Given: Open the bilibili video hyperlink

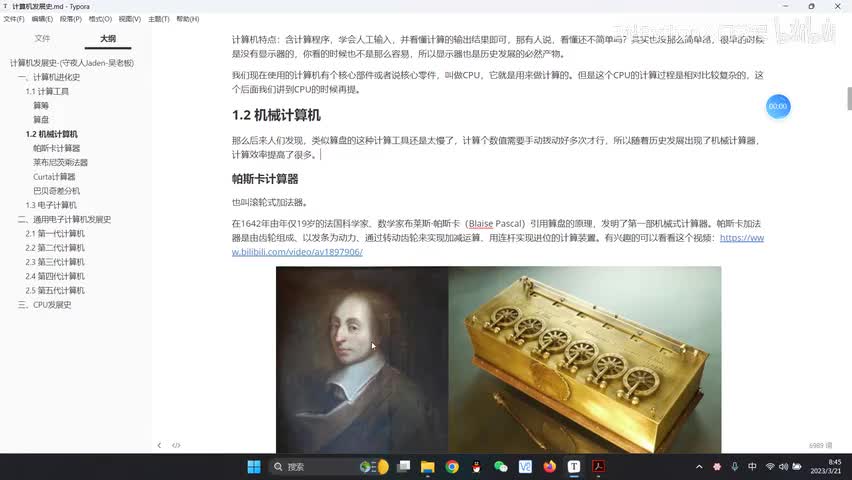Looking at the screenshot, I should tap(297, 252).
